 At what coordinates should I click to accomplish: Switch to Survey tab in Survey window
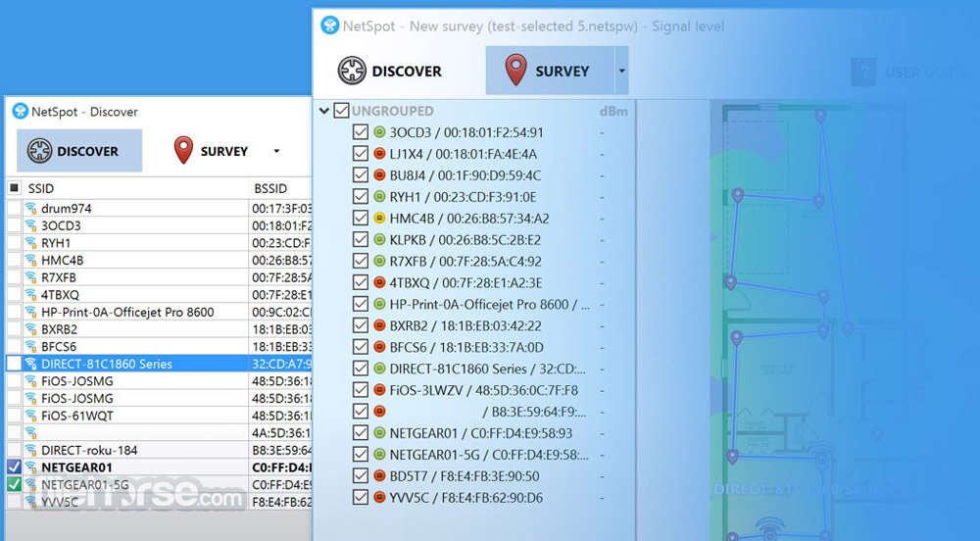pyautogui.click(x=550, y=71)
